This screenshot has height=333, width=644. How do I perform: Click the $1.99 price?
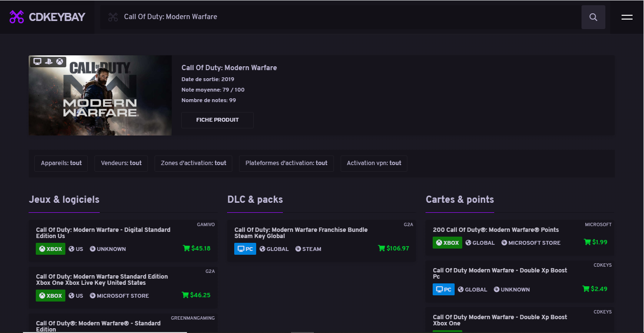click(x=600, y=242)
